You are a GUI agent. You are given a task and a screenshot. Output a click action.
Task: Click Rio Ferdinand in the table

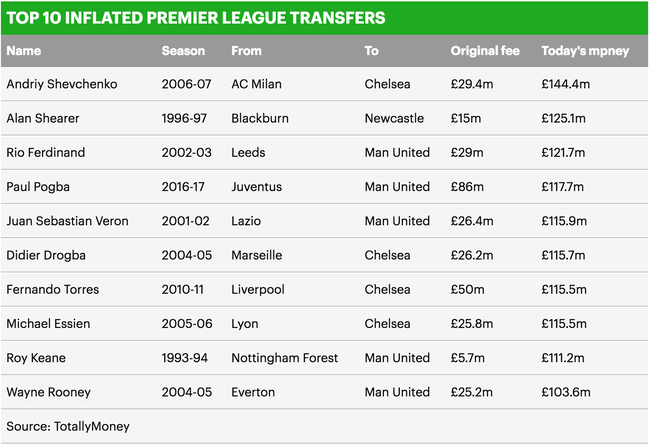pos(46,153)
